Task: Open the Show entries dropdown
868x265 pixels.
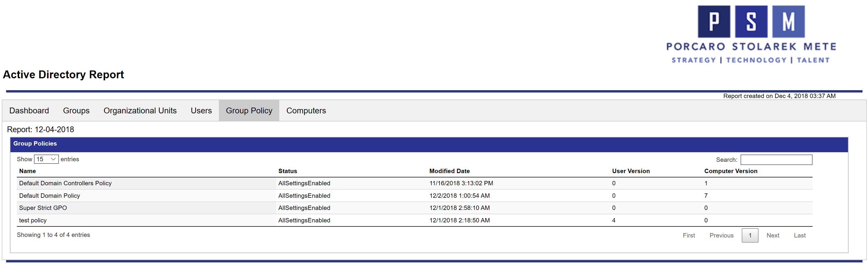Action: (46, 159)
